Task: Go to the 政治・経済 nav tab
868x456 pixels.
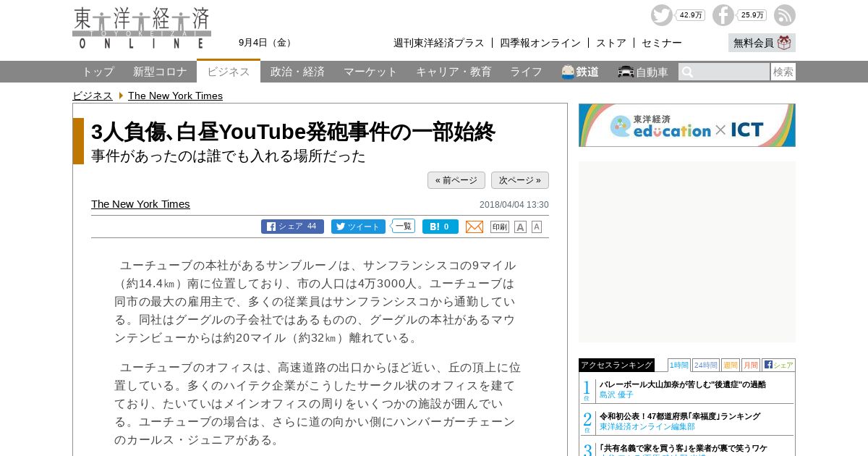Action: point(297,72)
